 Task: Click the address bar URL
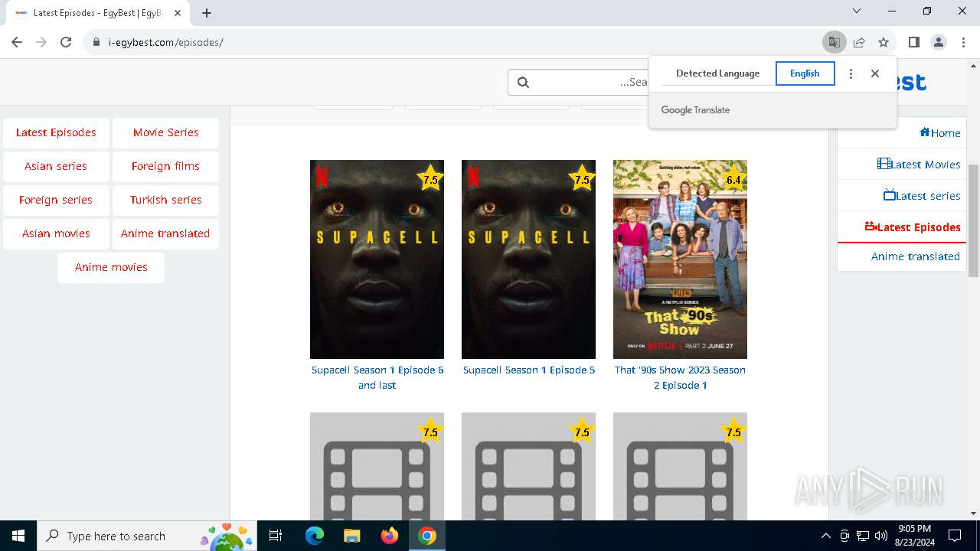pos(166,42)
